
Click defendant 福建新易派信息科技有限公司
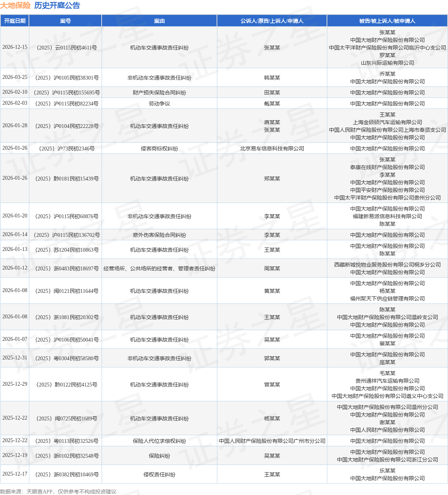pos(387,216)
